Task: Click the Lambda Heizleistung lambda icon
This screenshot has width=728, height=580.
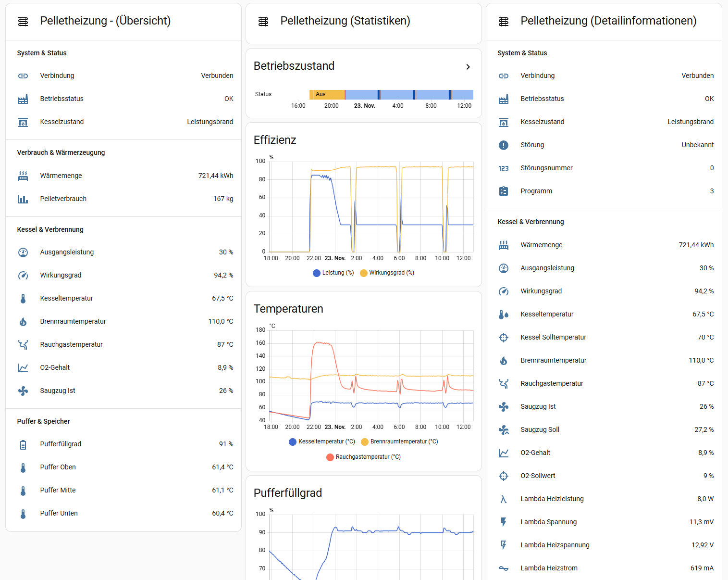Action: click(503, 499)
